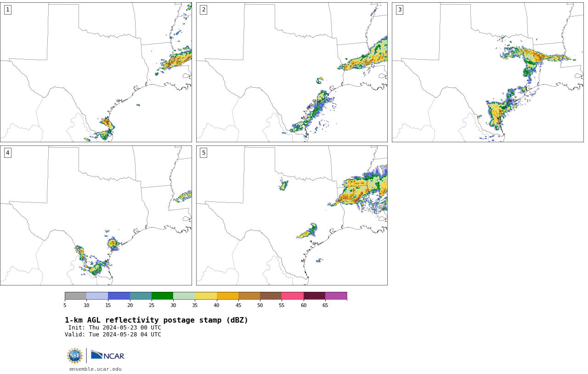
Task: Click the colorbar tick label 65
Action: (325, 305)
